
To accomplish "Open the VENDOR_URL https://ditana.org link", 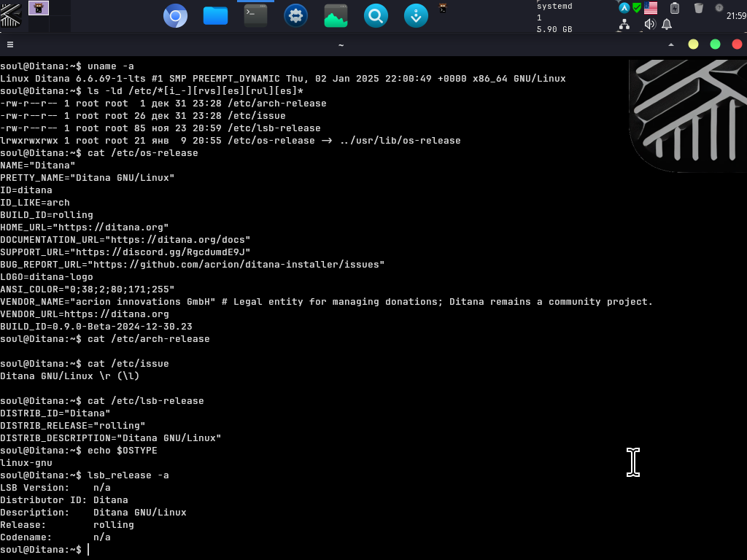I will (x=117, y=314).
